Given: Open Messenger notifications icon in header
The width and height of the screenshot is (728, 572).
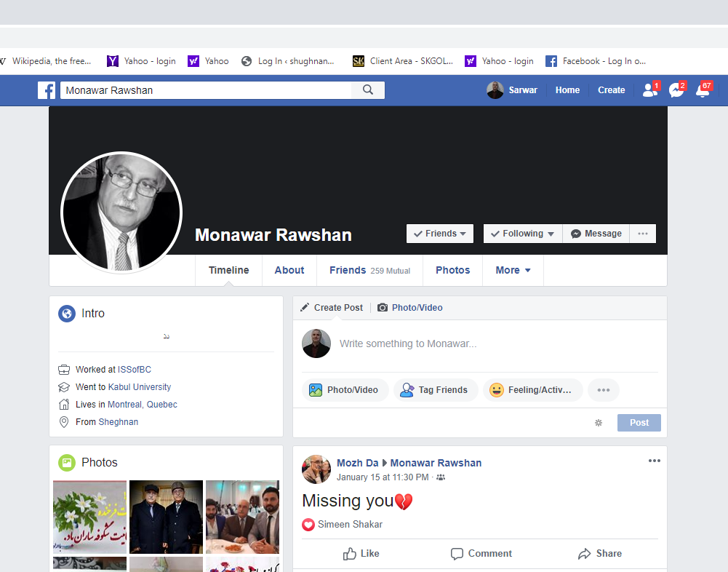Looking at the screenshot, I should click(x=676, y=90).
